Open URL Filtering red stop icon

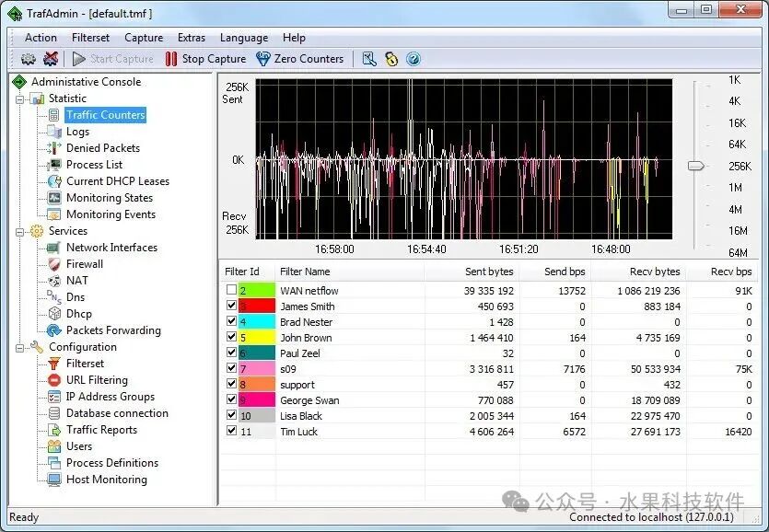click(x=54, y=380)
